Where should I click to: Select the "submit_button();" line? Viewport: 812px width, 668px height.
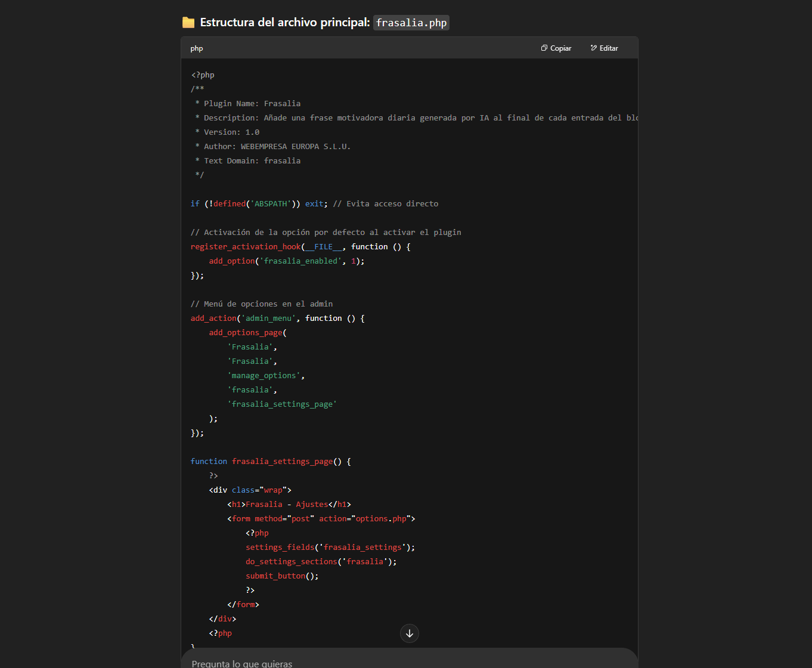pos(282,576)
